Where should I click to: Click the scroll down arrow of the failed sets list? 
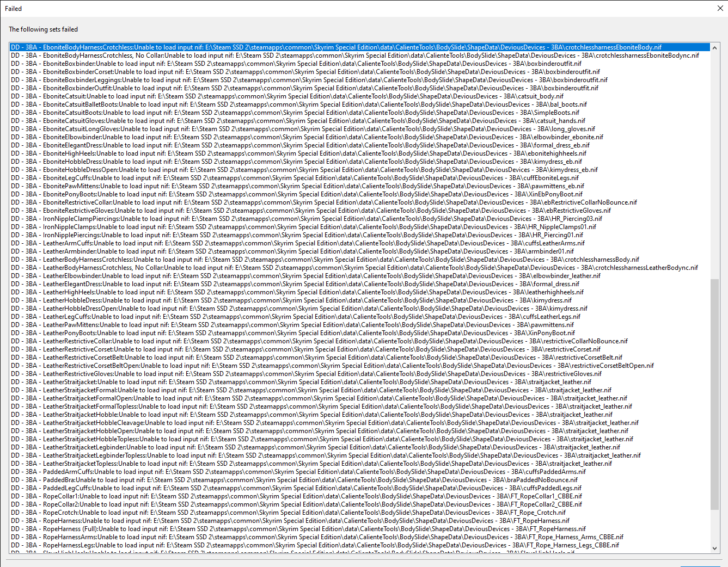pos(714,548)
